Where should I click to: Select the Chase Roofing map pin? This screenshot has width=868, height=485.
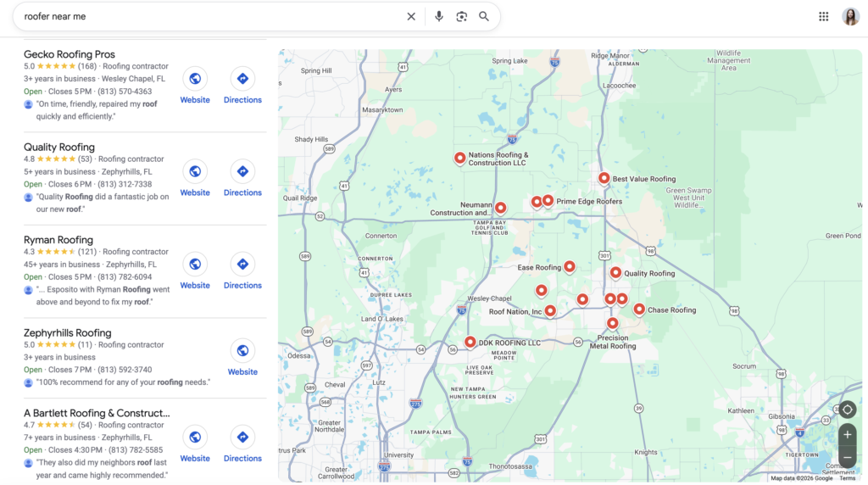(x=639, y=309)
